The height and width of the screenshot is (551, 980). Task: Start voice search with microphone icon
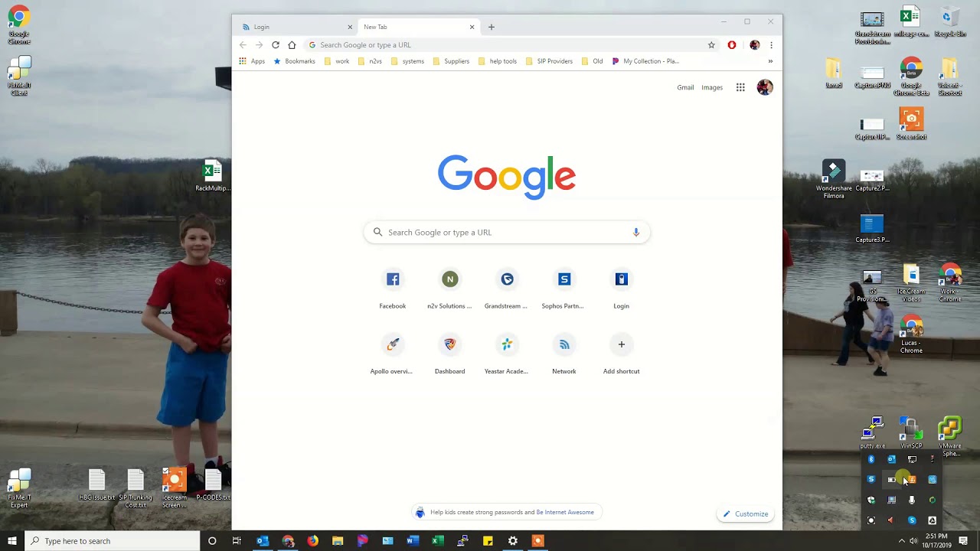click(635, 232)
